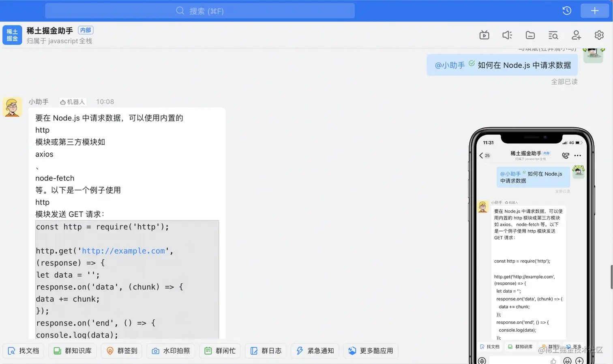Tap 小助手 bot avatar in phone chat
Viewport: 613px width, 364px height.
(483, 207)
